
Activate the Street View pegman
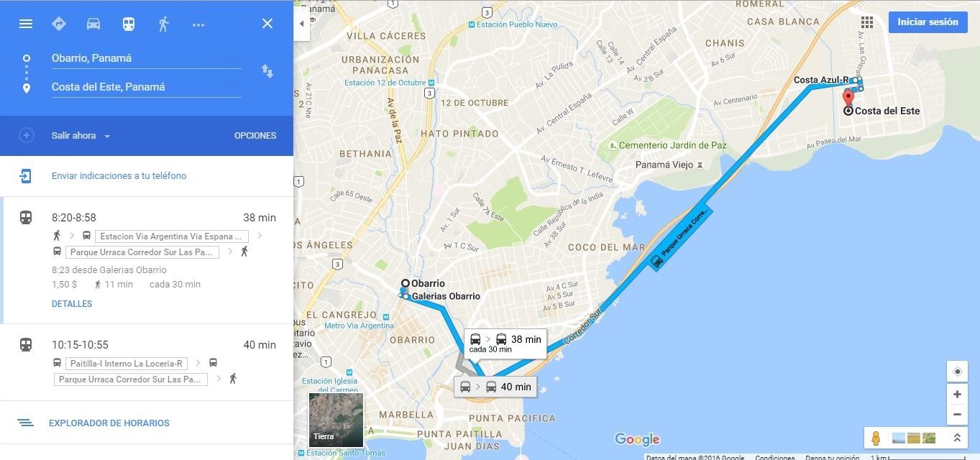tap(876, 437)
